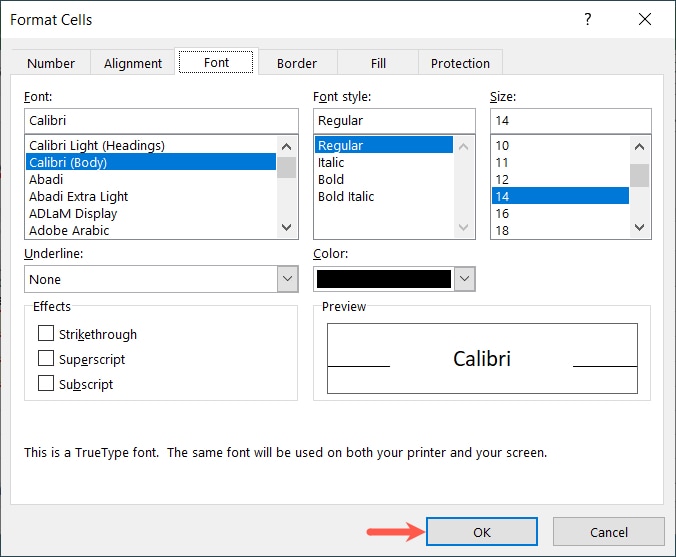The height and width of the screenshot is (557, 676).
Task: Enable the Subscript checkbox
Action: click(46, 383)
